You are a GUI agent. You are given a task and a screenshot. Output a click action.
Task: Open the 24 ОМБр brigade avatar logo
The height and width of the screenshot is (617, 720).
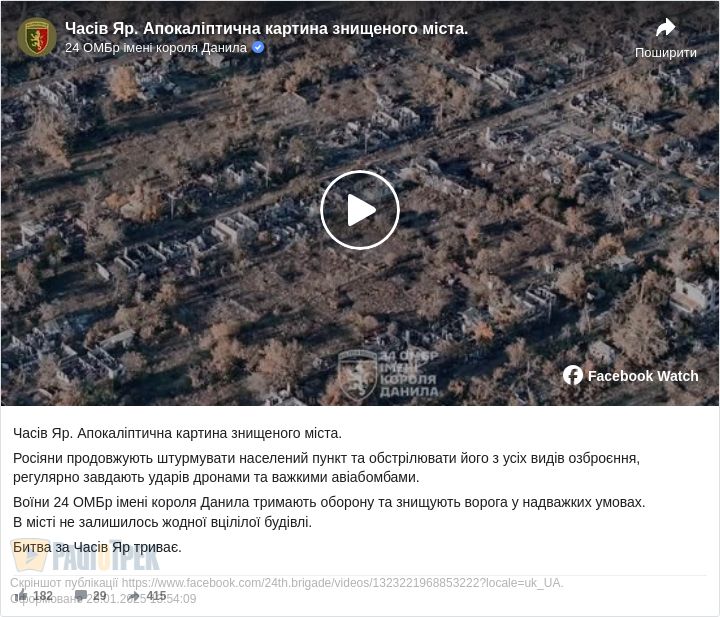coord(37,37)
